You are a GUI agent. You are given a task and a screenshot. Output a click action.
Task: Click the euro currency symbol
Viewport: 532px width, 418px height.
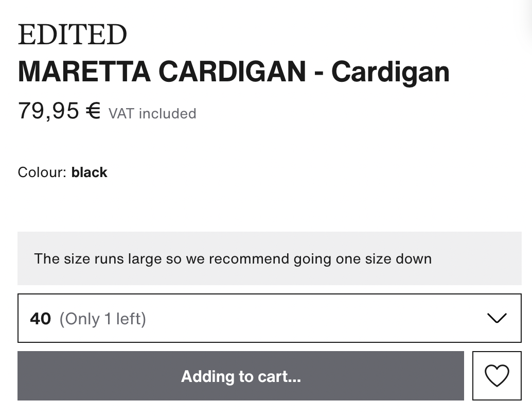[93, 111]
